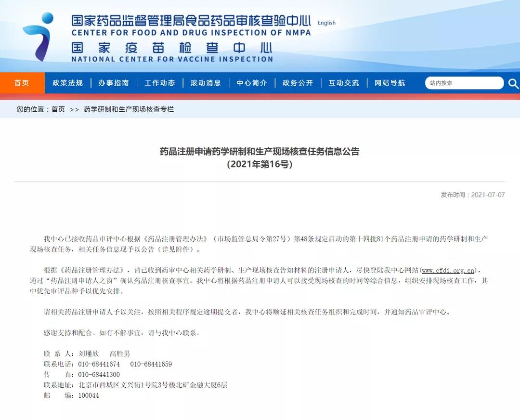Image resolution: width=520 pixels, height=420 pixels.
Task: Open the 滚动消息 menu item
Action: tap(206, 83)
